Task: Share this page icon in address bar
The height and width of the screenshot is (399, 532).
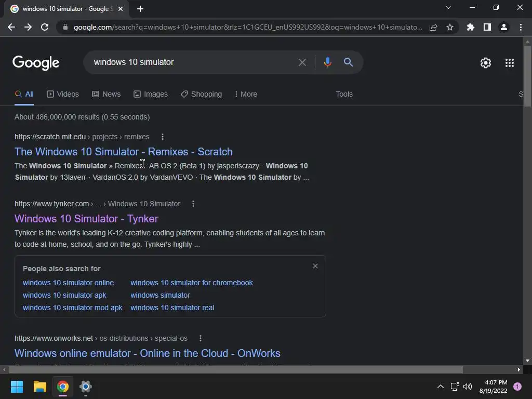Action: 433,27
